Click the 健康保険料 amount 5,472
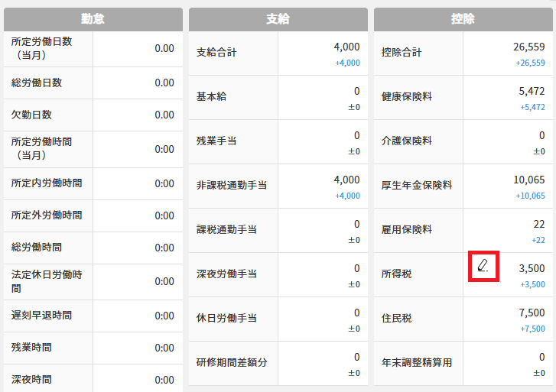556x392 pixels. 532,91
